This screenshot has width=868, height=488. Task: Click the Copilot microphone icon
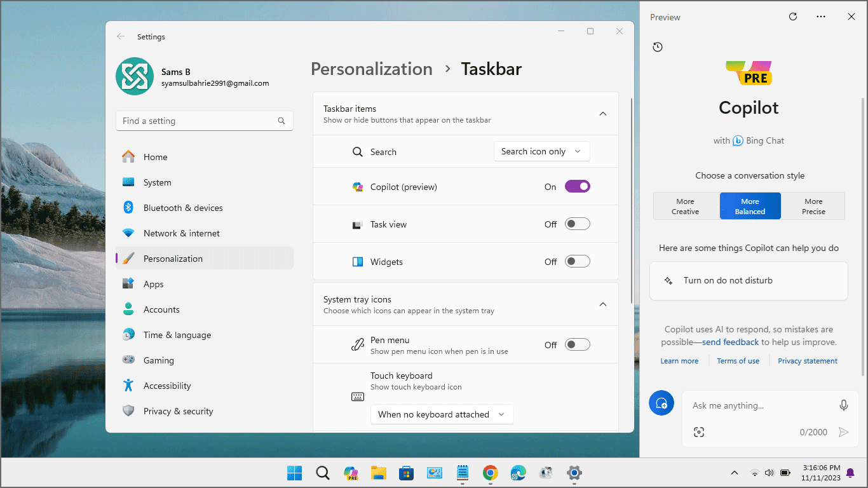point(844,405)
